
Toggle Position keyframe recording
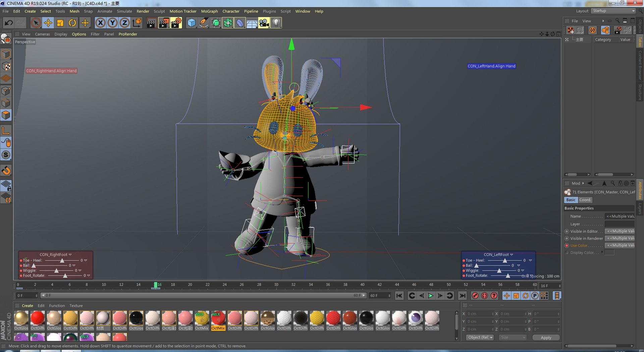click(506, 296)
